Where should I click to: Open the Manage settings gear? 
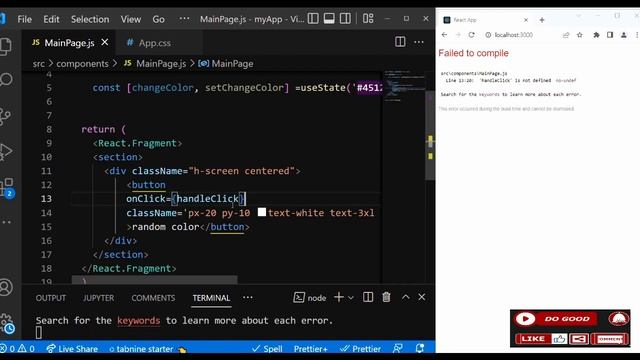pos(7,323)
